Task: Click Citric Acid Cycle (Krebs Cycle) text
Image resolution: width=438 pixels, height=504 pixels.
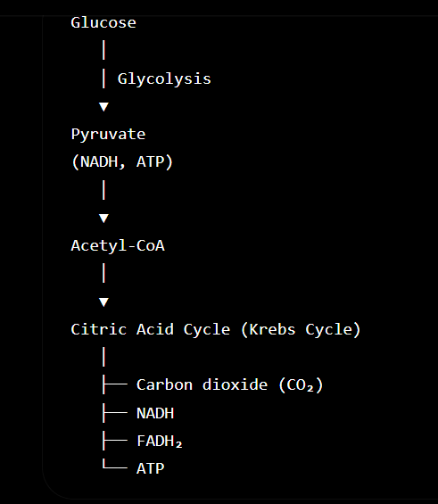Action: click(x=216, y=329)
